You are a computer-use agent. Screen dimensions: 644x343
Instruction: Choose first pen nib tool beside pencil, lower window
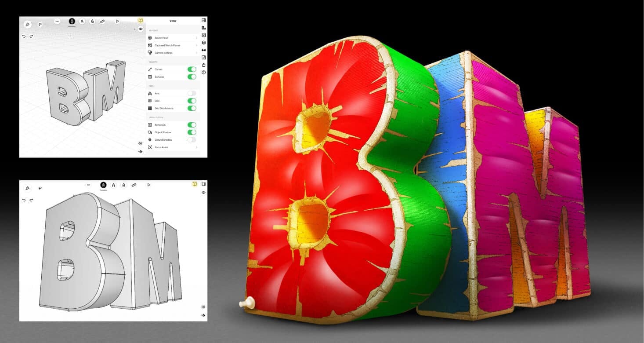tap(113, 185)
